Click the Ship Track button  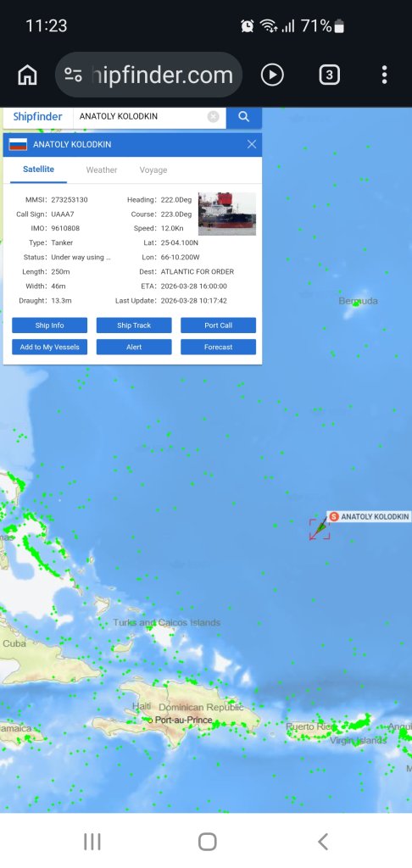134,325
